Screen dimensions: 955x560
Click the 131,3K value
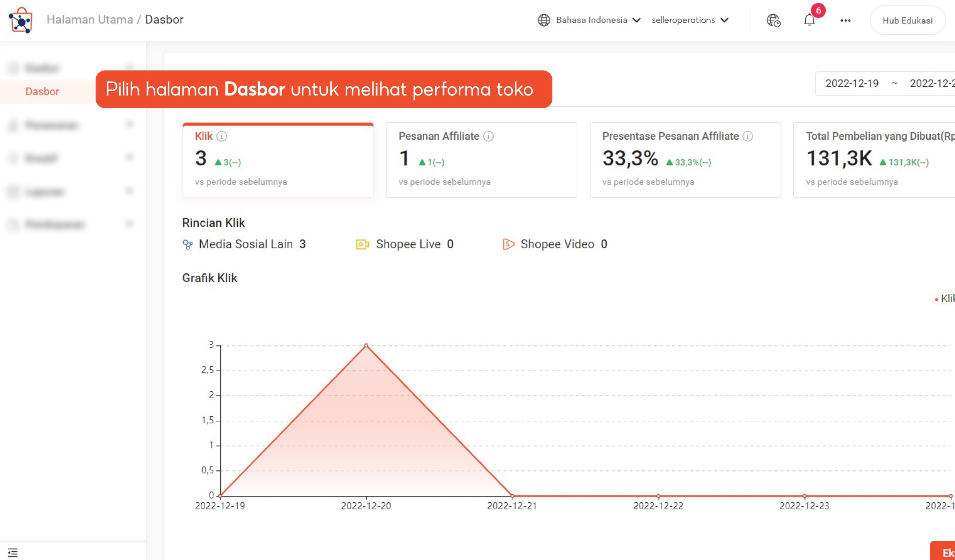click(x=839, y=158)
